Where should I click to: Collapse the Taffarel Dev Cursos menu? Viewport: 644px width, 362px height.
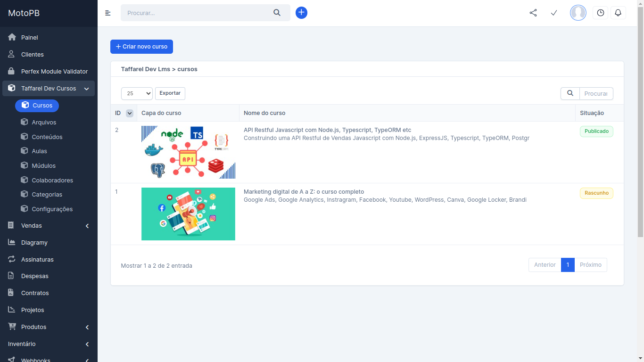[86, 88]
